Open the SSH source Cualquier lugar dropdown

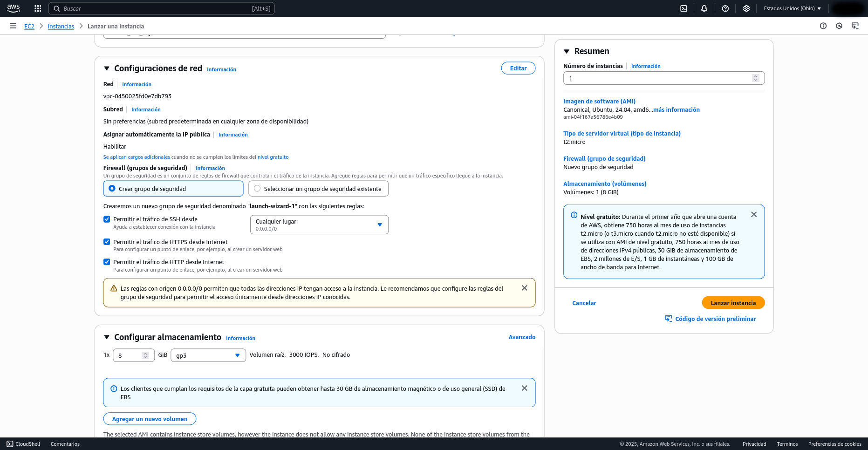point(319,225)
